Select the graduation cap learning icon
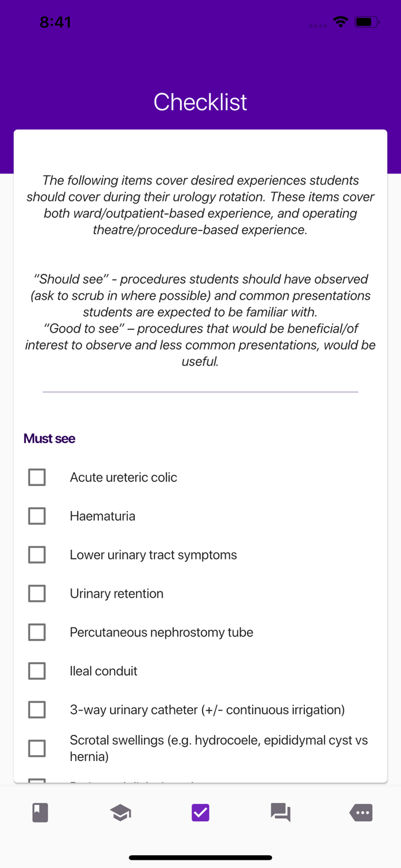The width and height of the screenshot is (401, 868). click(120, 812)
